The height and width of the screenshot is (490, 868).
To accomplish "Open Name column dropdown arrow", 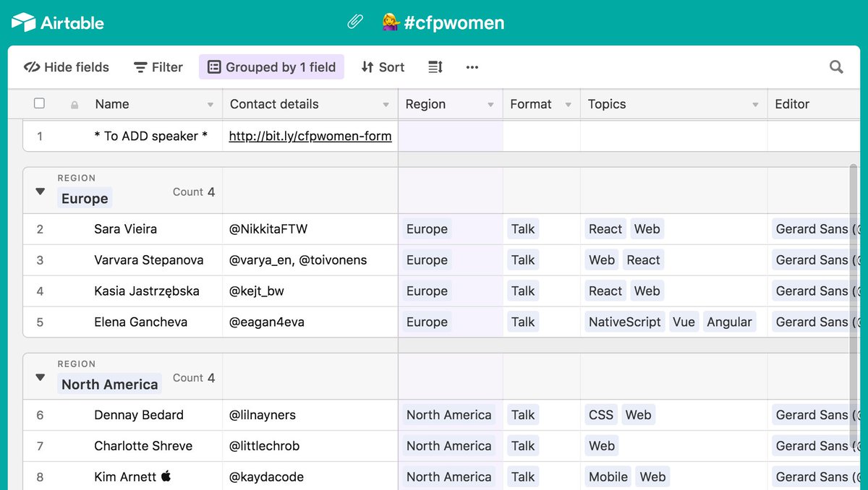I will (x=210, y=105).
